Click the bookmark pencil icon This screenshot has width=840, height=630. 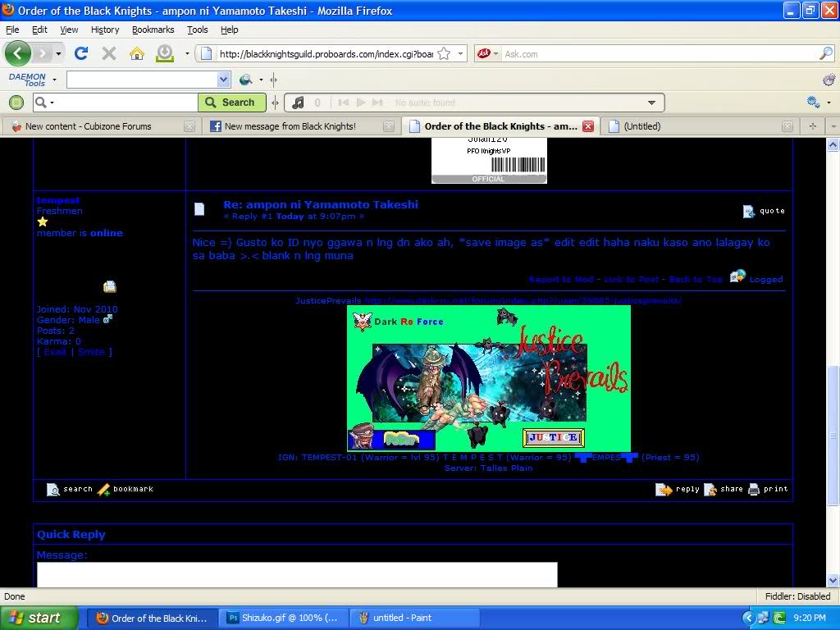pos(104,489)
